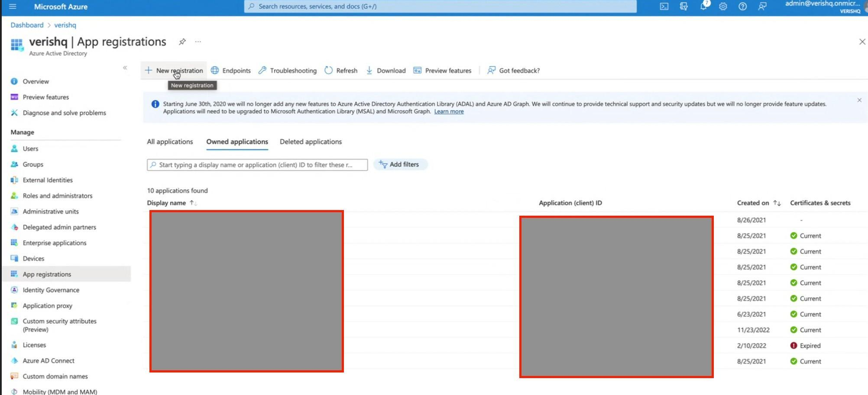Screen dimensions: 868x395
Task: Open the more options ellipsis near page title
Action: pos(198,42)
